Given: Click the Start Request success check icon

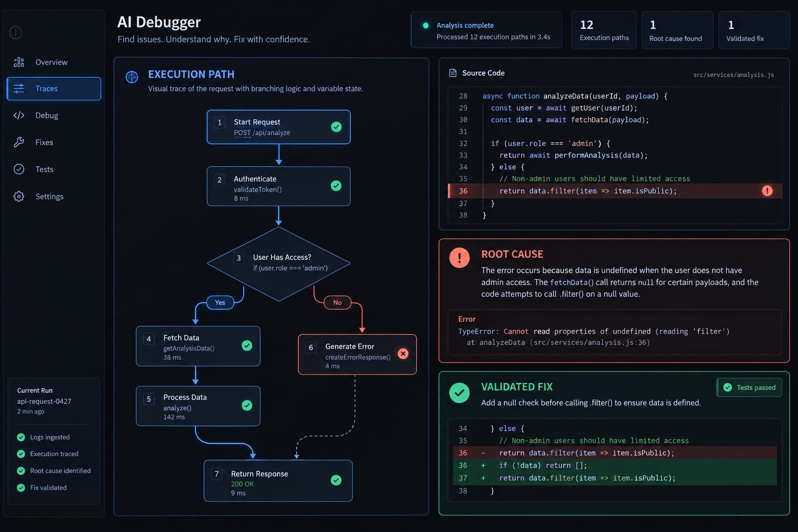Looking at the screenshot, I should [x=337, y=127].
